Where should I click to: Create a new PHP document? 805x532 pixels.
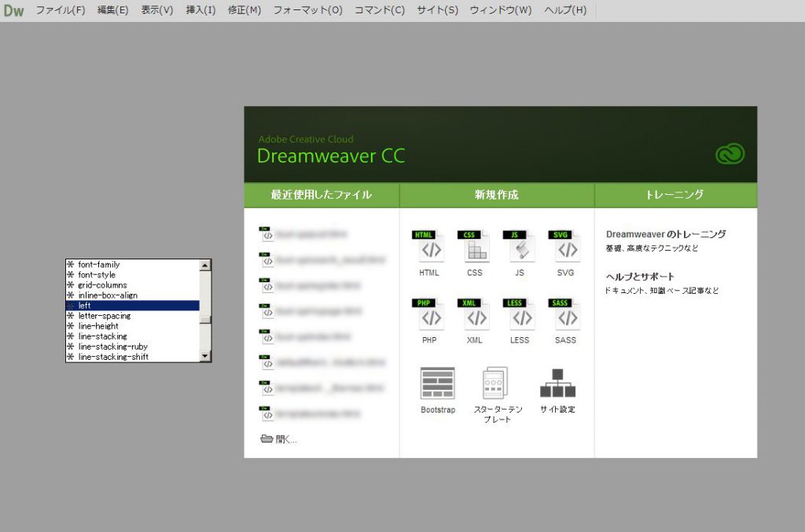429,321
